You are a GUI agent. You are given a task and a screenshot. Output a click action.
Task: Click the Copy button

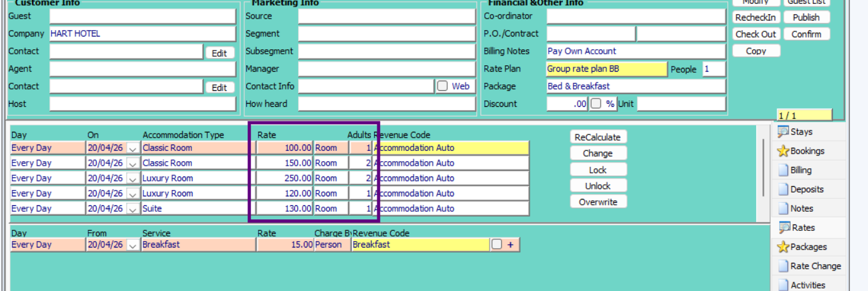(x=756, y=51)
